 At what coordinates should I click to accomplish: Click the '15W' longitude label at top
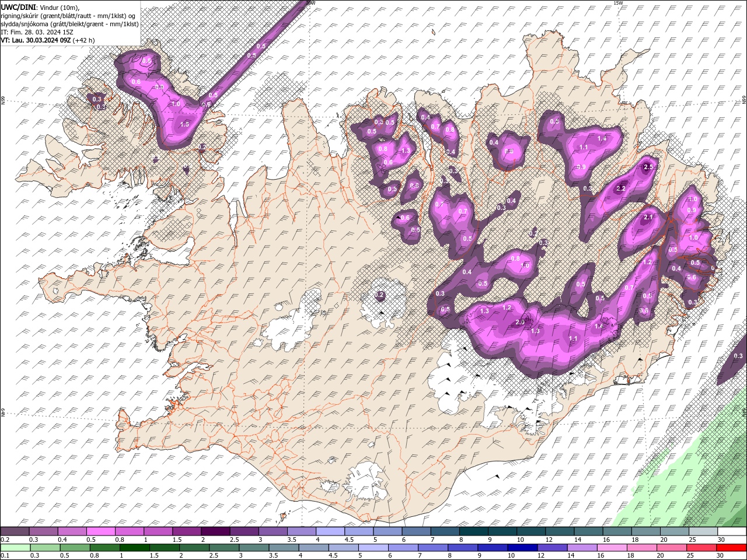coord(619,3)
